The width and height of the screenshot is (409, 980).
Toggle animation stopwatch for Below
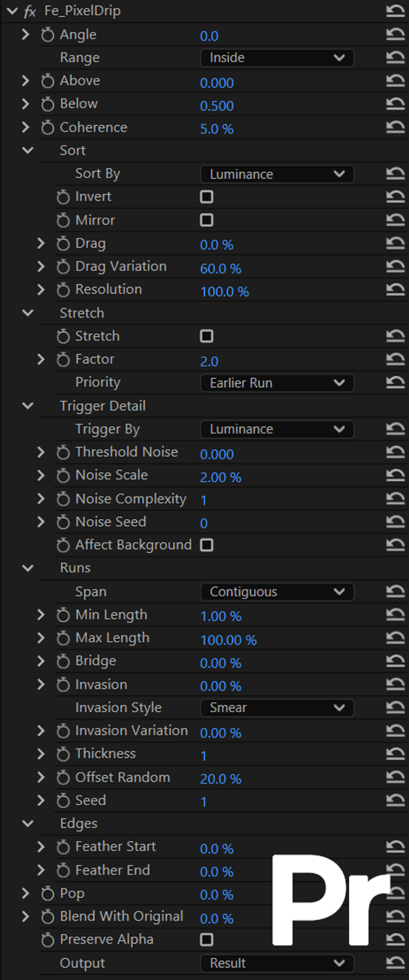pyautogui.click(x=47, y=104)
